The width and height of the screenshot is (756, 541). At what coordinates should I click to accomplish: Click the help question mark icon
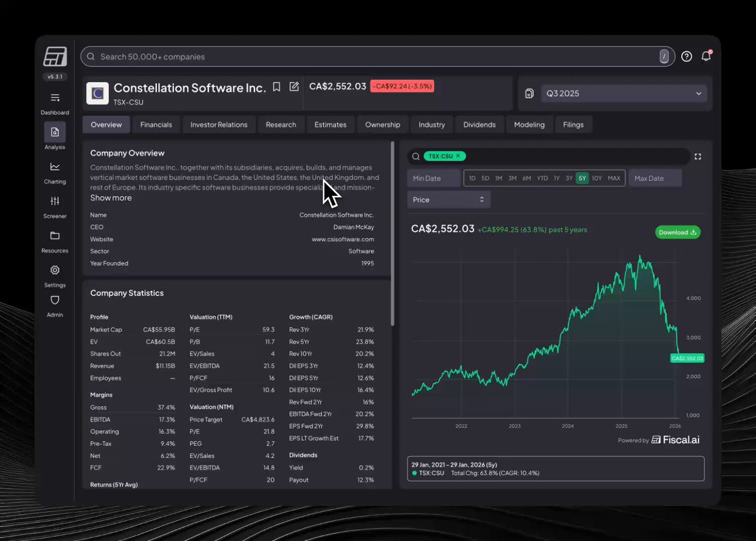pos(687,56)
